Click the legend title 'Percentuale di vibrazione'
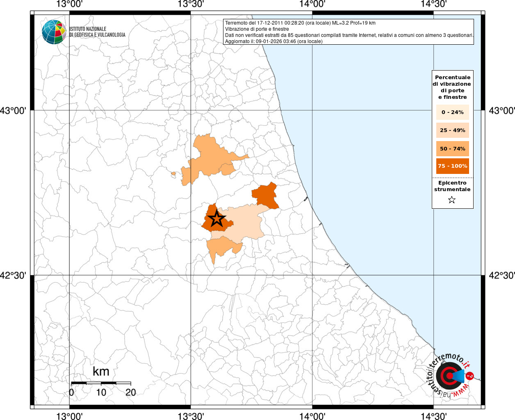This screenshot has width=515, height=420. coord(453,87)
